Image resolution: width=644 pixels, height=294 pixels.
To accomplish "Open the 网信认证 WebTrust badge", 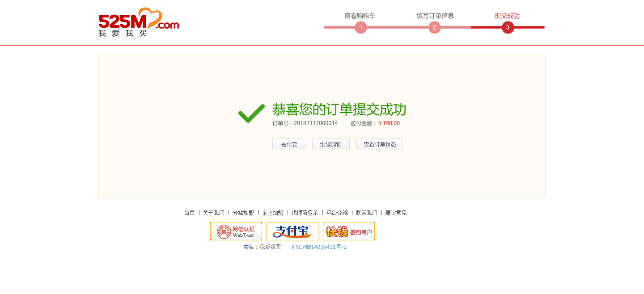I will pyautogui.click(x=236, y=231).
